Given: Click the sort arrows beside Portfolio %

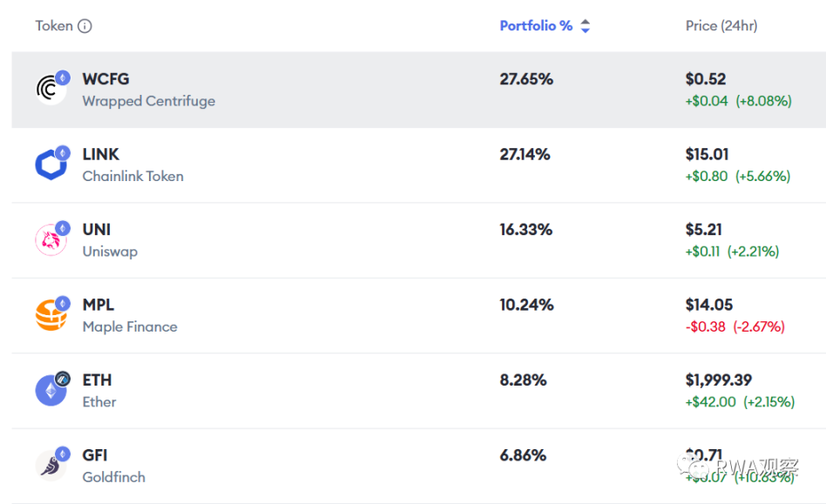Looking at the screenshot, I should (x=586, y=26).
